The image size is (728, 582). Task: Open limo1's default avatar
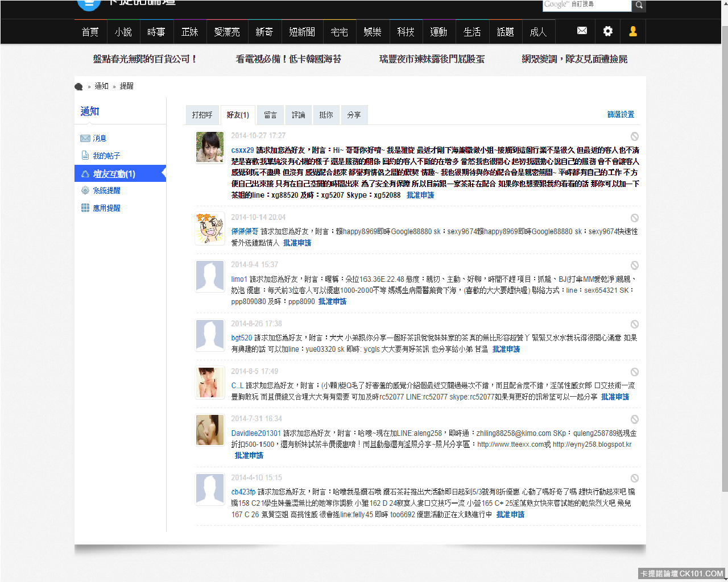pos(210,276)
